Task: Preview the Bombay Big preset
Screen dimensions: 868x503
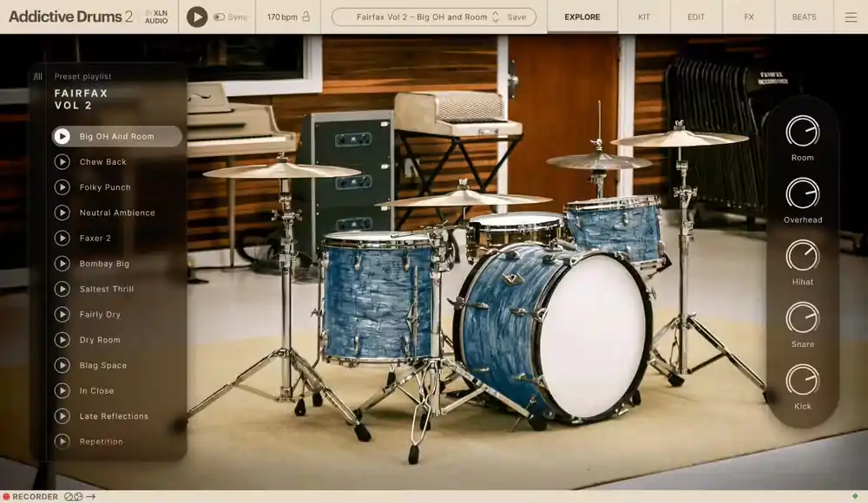Action: [62, 264]
